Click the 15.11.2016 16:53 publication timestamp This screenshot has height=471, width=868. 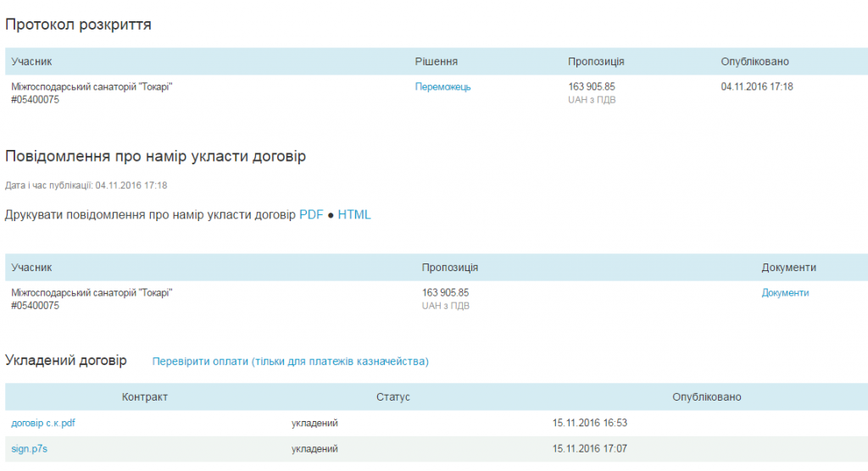click(x=589, y=424)
